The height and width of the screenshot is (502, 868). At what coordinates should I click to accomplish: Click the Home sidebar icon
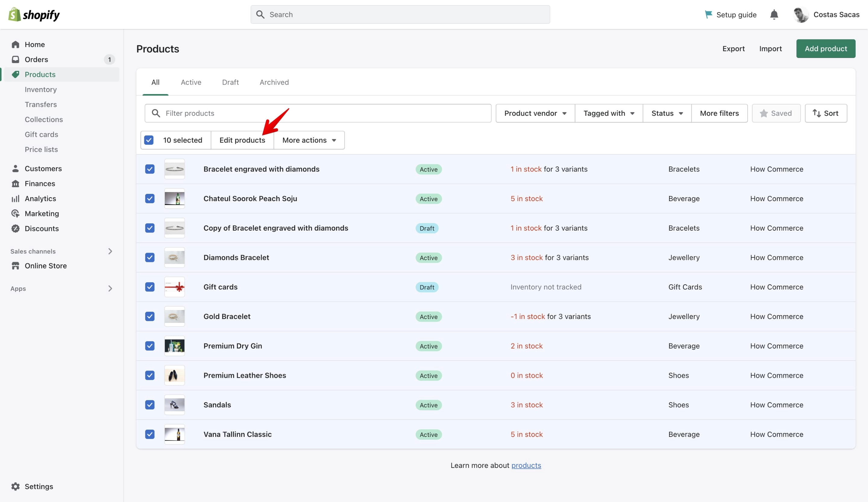[x=15, y=44]
